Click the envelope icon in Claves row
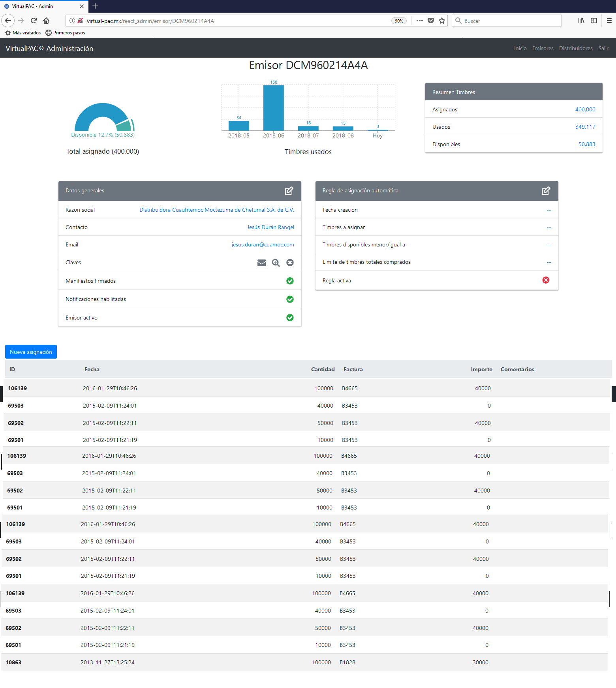This screenshot has width=616, height=688. coord(261,263)
